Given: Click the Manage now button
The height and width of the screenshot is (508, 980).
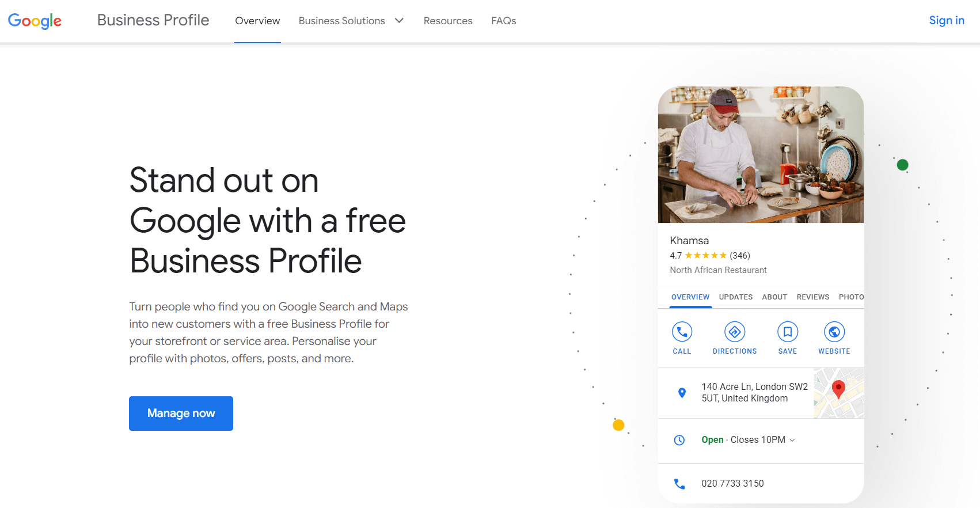Looking at the screenshot, I should click(181, 414).
